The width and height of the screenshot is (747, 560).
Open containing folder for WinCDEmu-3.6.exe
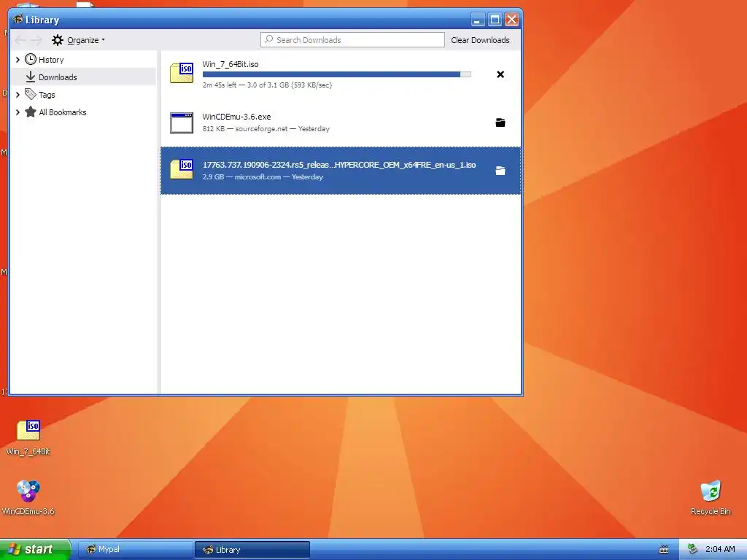point(500,122)
